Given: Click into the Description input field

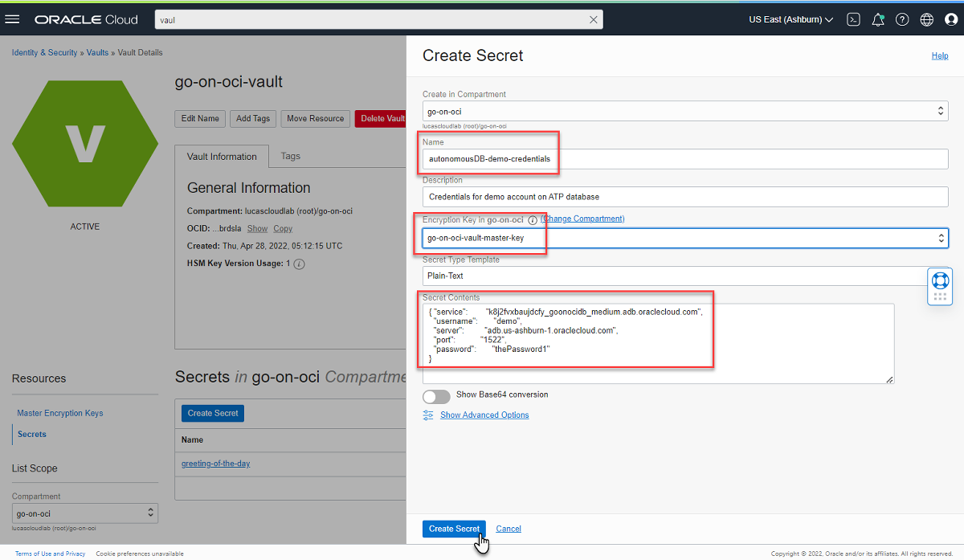Looking at the screenshot, I should tap(685, 197).
